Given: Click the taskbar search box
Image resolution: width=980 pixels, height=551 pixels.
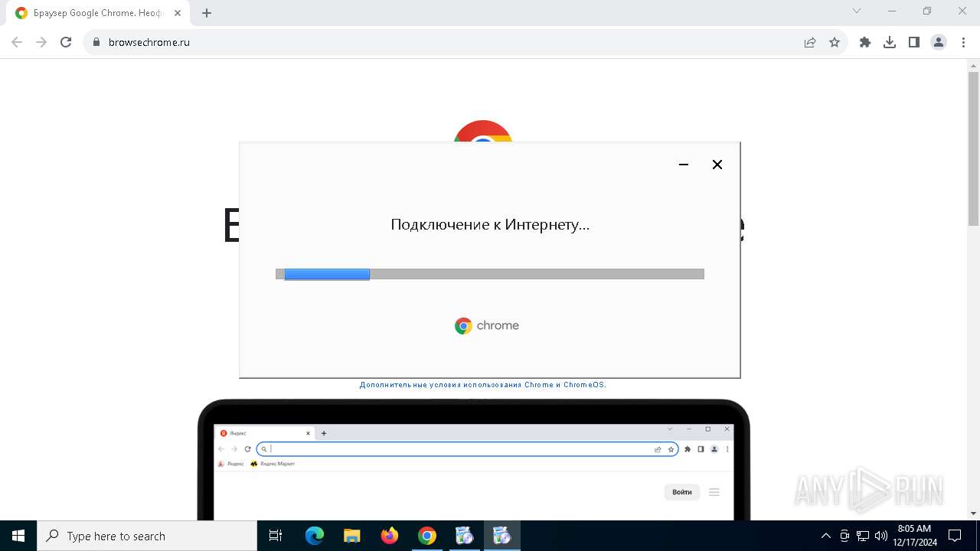Looking at the screenshot, I should click(147, 536).
